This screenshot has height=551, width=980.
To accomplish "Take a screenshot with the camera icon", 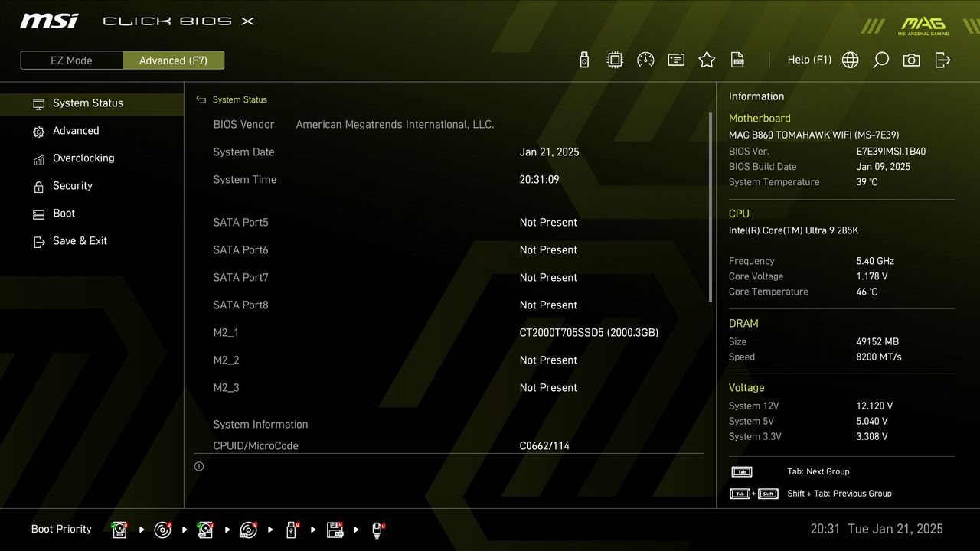I will click(x=911, y=60).
